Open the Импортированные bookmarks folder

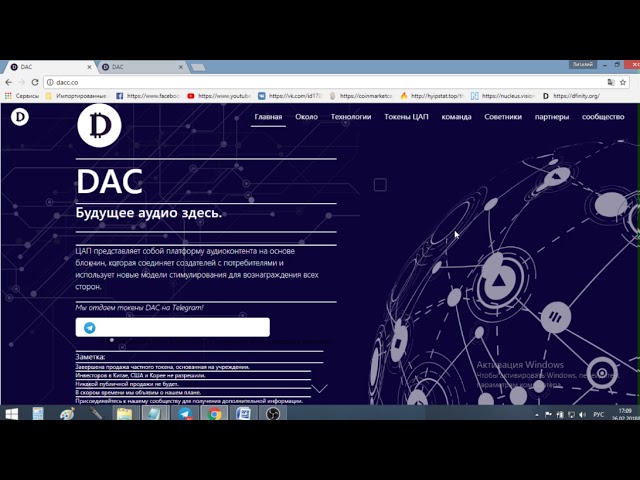77,96
